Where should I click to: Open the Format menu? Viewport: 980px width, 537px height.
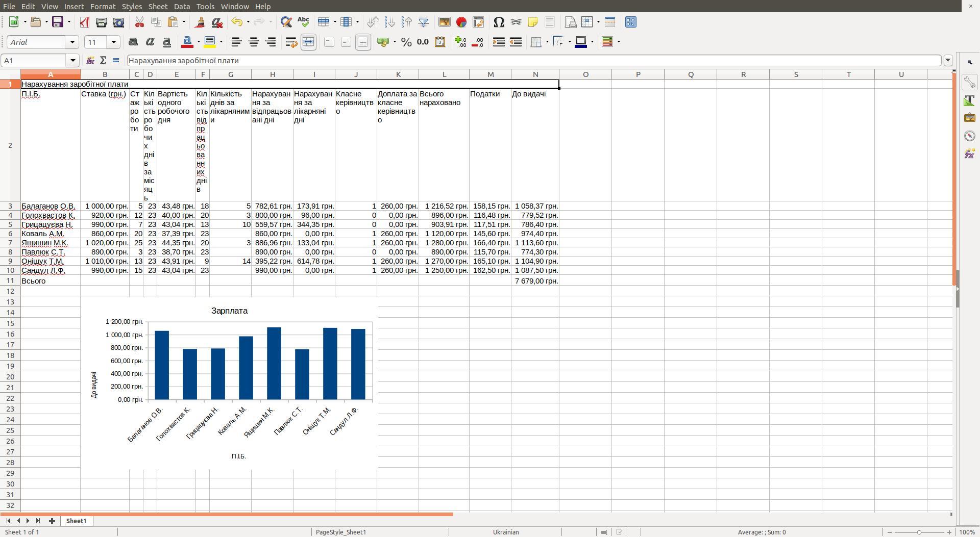pyautogui.click(x=103, y=6)
